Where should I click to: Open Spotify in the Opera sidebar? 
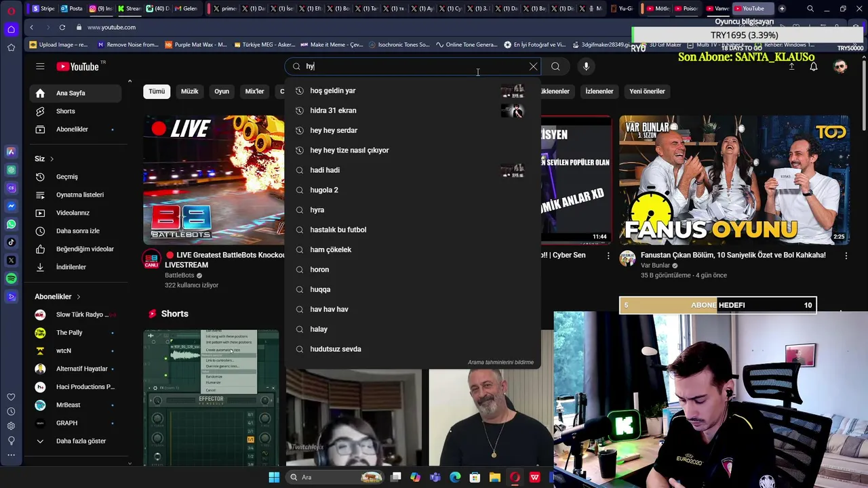click(11, 279)
